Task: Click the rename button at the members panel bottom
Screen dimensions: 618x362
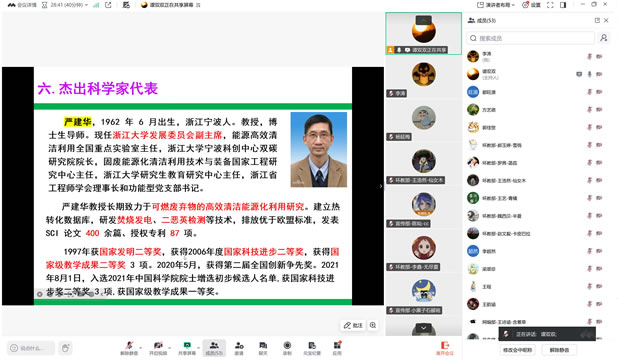Action: [517, 350]
